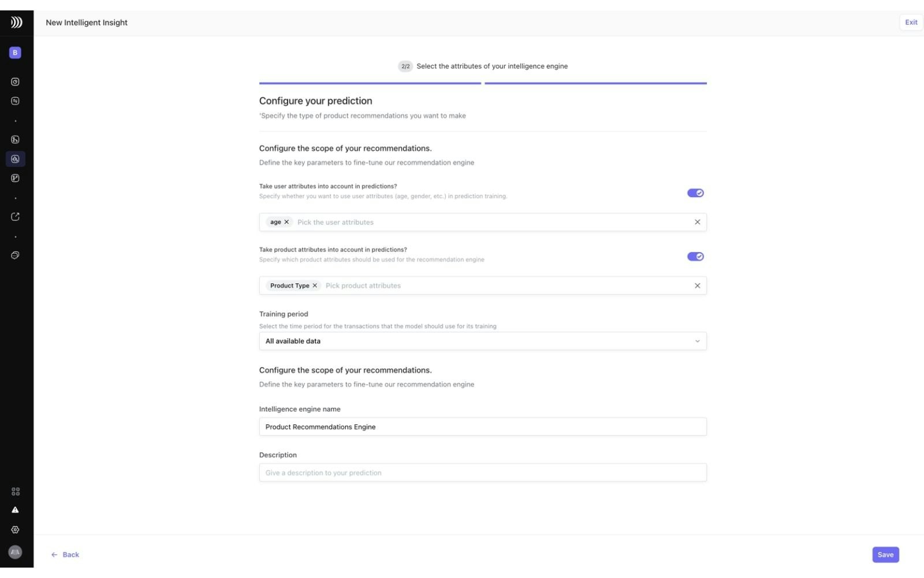
Task: Save the intelligence engine
Action: coord(885,554)
